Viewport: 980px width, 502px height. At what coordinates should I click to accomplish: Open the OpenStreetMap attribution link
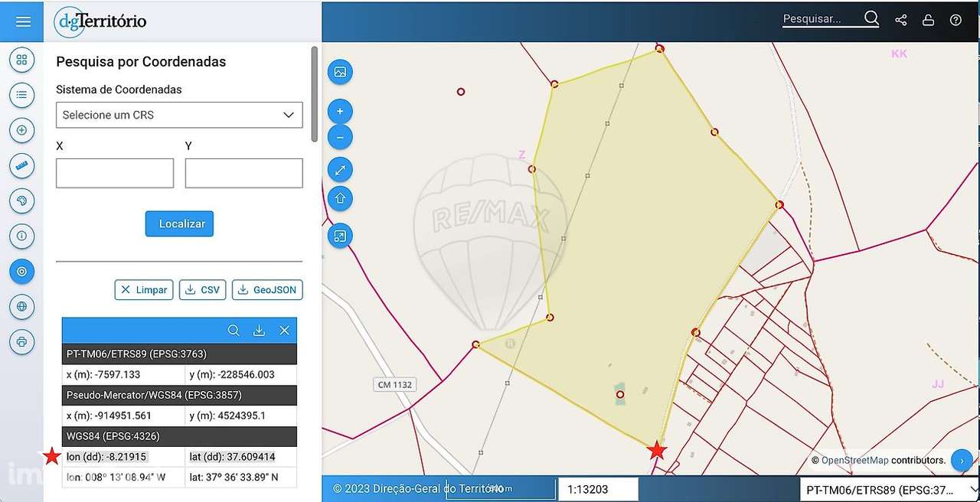(x=854, y=460)
